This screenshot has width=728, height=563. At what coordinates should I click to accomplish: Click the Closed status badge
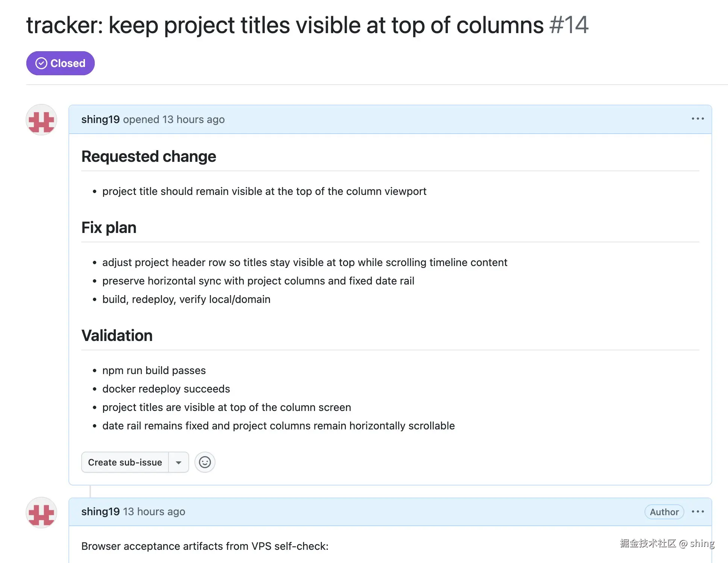[60, 63]
